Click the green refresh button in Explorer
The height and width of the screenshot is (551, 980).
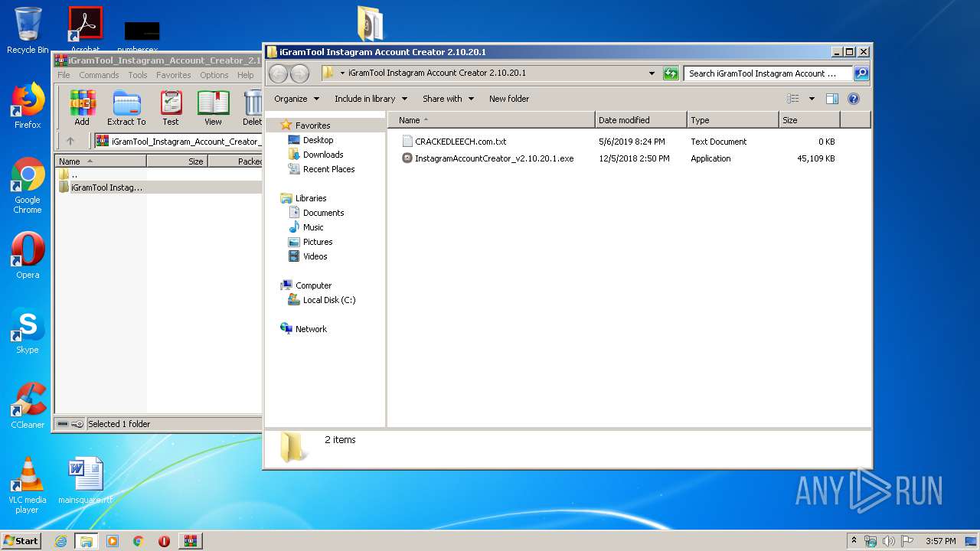[671, 73]
